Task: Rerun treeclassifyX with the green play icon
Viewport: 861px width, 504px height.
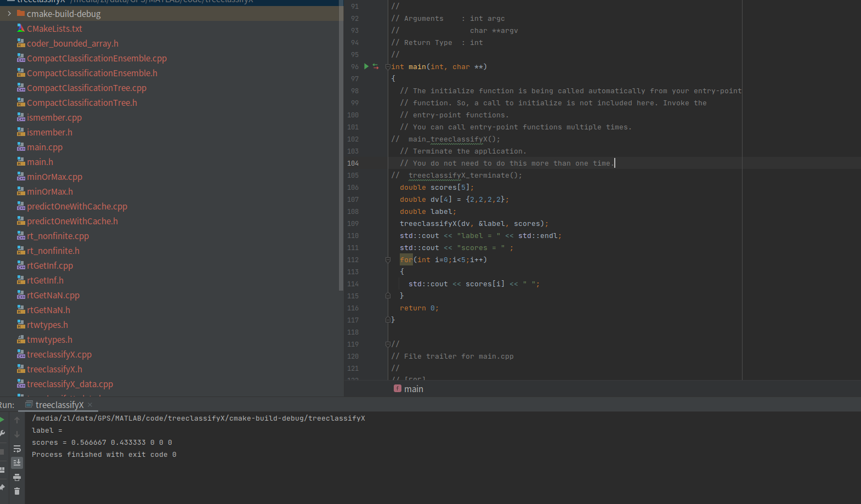Action: 2,420
